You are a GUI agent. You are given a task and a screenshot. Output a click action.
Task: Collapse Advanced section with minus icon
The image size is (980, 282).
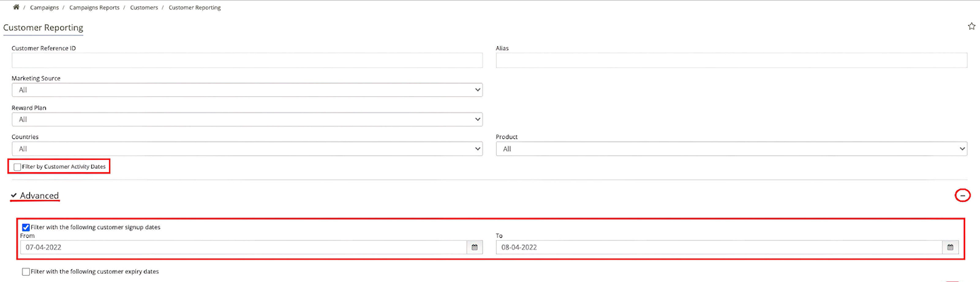[962, 195]
